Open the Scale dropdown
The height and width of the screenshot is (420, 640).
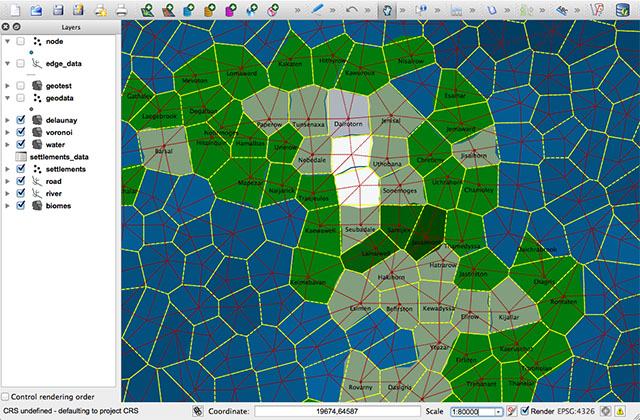tap(498, 411)
